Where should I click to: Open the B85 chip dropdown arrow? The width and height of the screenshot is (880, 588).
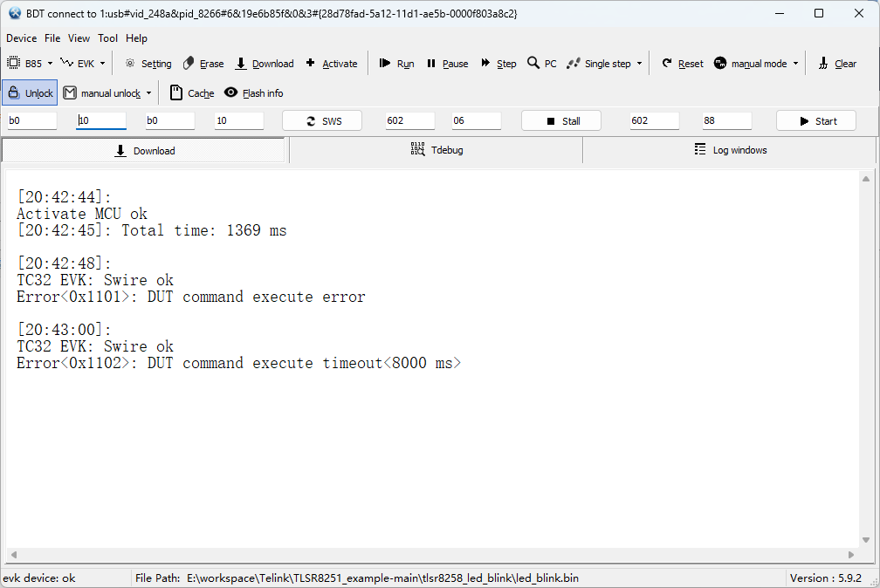(50, 64)
